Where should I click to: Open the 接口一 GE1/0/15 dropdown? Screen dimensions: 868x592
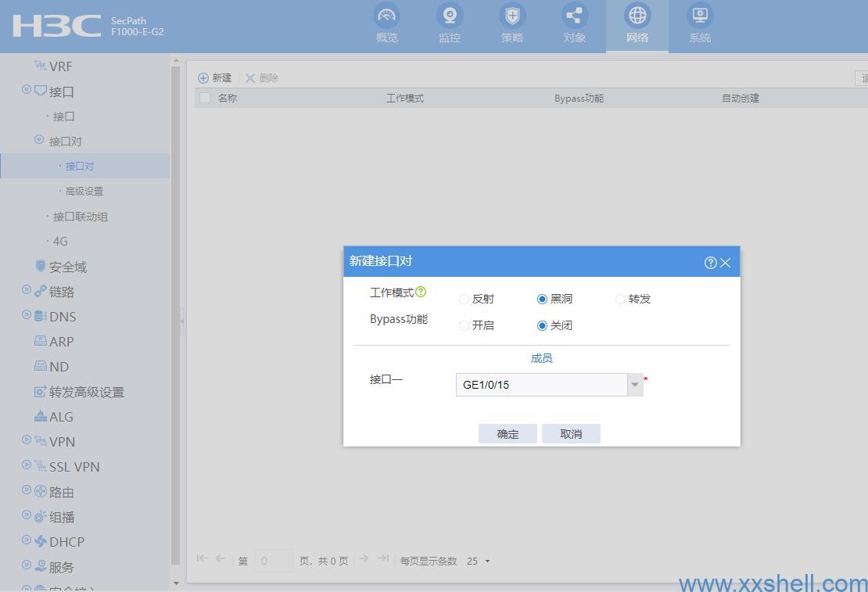click(634, 385)
